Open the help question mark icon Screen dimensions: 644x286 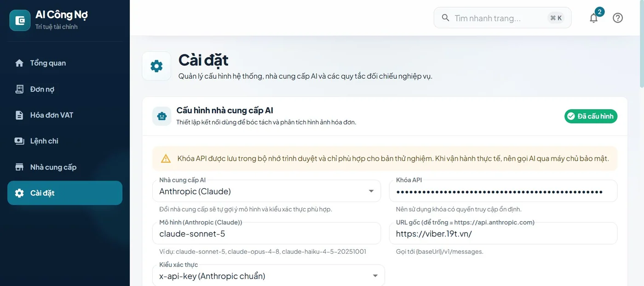pos(618,18)
